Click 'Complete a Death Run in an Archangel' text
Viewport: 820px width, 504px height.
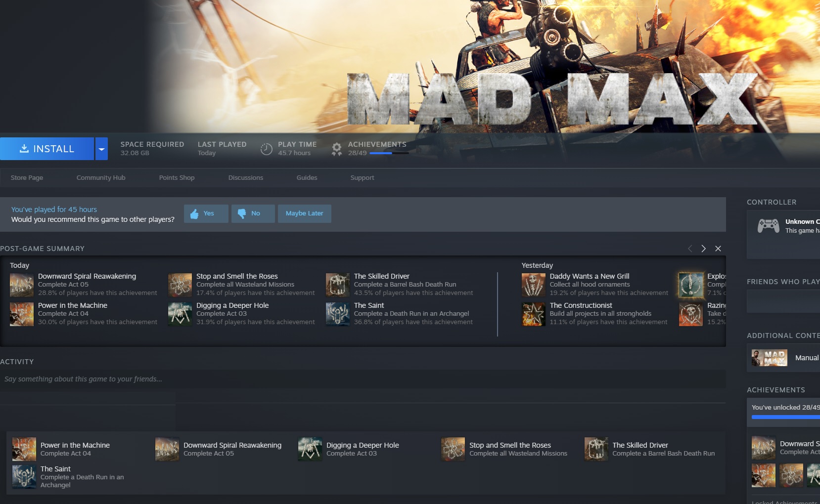[411, 313]
